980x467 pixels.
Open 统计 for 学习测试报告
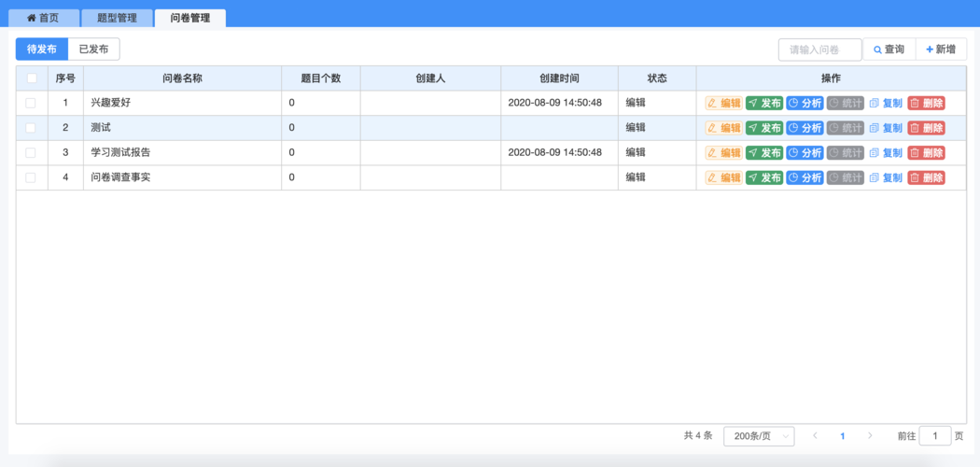tap(845, 152)
